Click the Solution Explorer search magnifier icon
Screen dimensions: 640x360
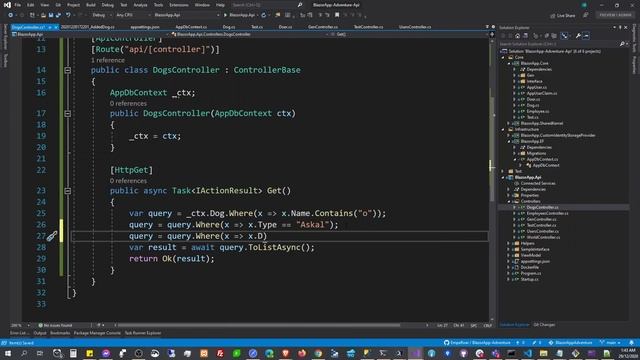pyautogui.click(x=622, y=44)
